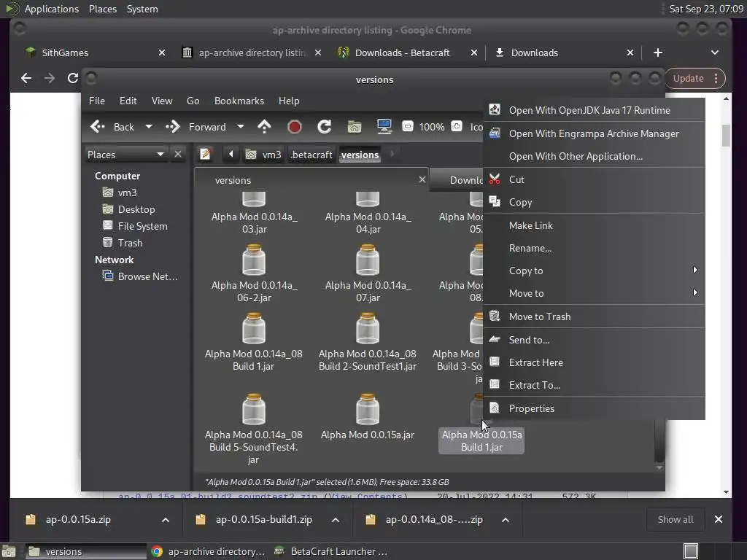Choose Cut from the context menu
The height and width of the screenshot is (560, 747).
pos(594,179)
